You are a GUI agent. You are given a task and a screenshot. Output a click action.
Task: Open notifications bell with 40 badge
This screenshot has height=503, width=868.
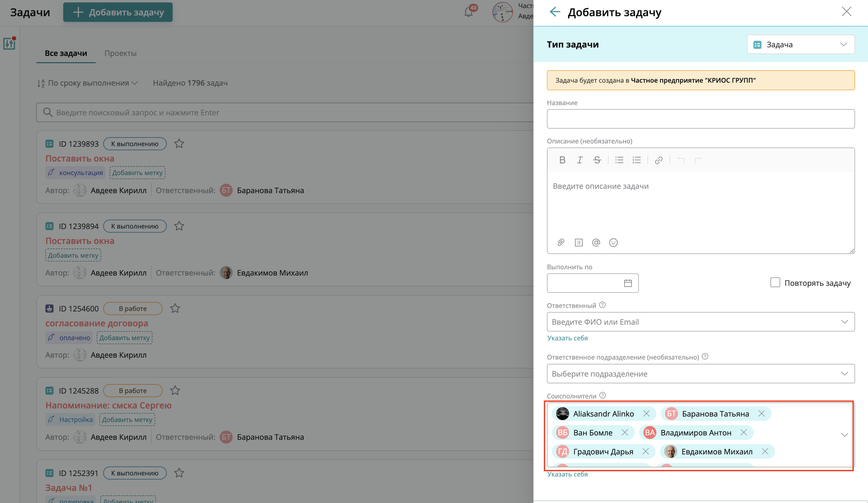pyautogui.click(x=468, y=12)
